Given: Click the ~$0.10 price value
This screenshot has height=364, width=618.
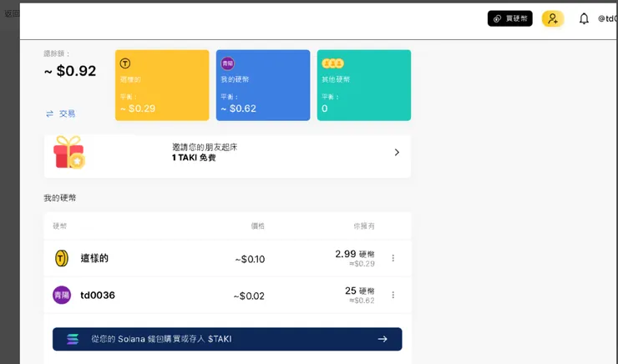Looking at the screenshot, I should pyautogui.click(x=250, y=259).
